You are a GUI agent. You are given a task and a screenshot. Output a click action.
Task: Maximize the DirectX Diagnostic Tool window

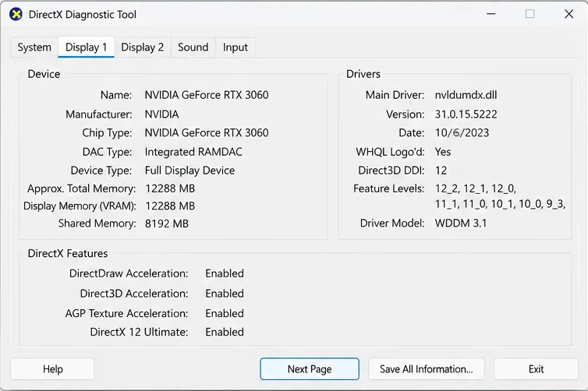tap(530, 14)
